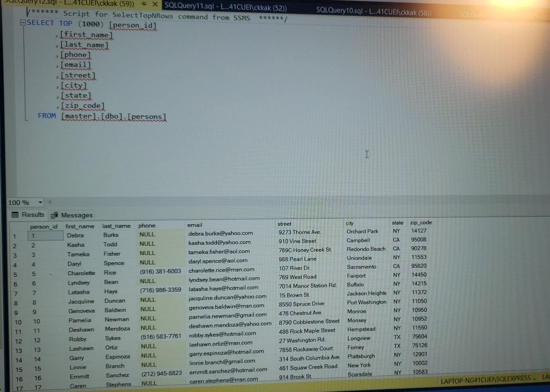Click the zip_code column header

click(420, 222)
